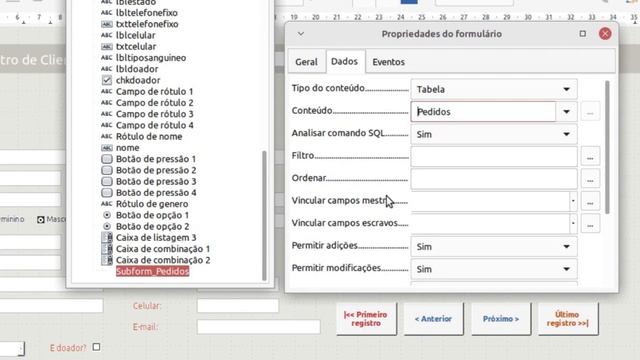Open the Ordenar ellipsis button
This screenshot has height=360, width=640.
pyautogui.click(x=590, y=179)
